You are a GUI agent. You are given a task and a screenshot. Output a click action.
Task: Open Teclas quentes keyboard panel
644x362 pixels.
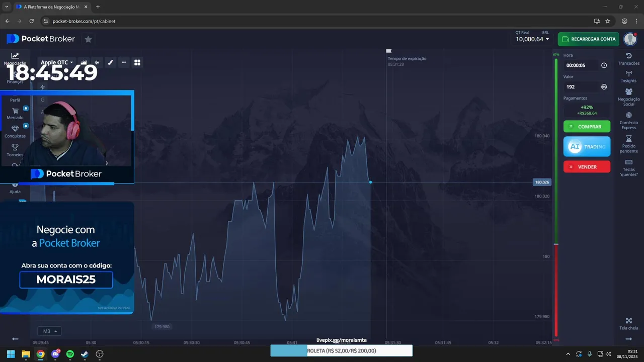click(628, 168)
